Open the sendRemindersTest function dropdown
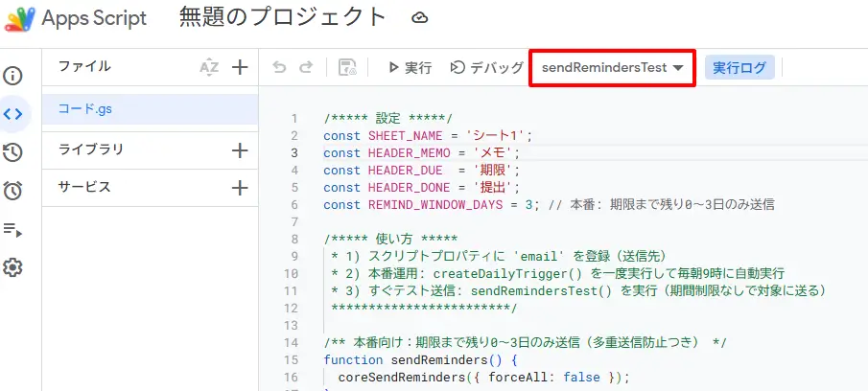Screen dimensions: 868x391 click(613, 68)
